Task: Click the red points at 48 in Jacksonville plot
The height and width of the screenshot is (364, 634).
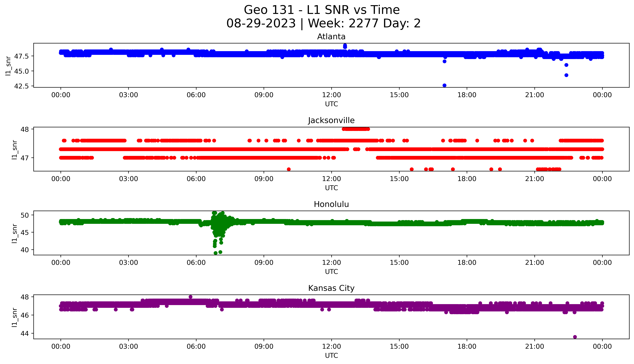Action: point(356,129)
